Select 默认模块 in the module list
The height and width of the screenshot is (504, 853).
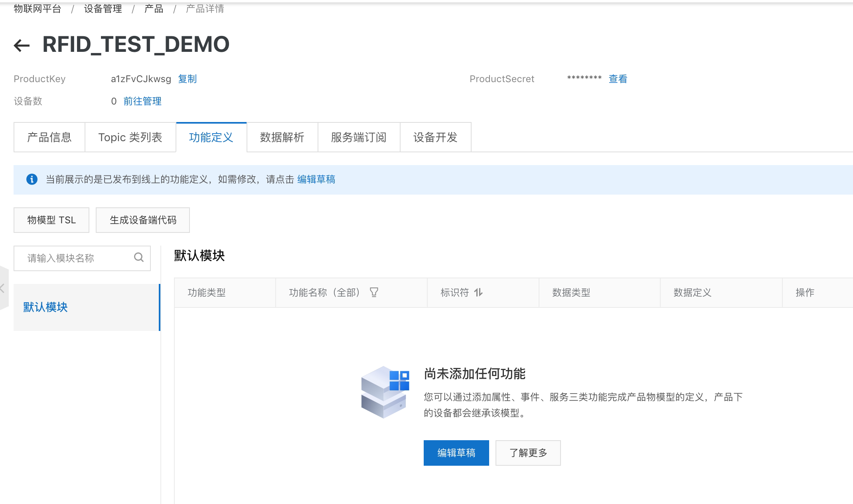tap(45, 307)
